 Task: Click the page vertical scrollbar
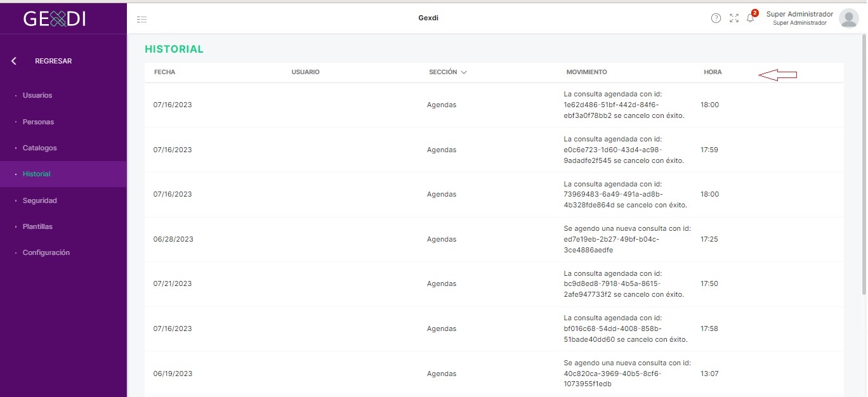[864, 165]
